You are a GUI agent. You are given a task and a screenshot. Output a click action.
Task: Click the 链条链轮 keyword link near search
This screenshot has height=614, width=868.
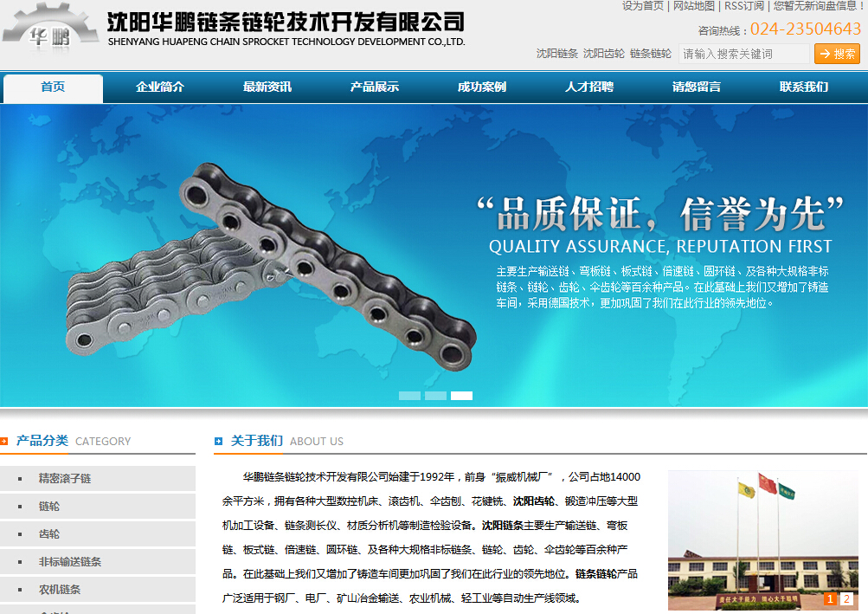tap(651, 54)
